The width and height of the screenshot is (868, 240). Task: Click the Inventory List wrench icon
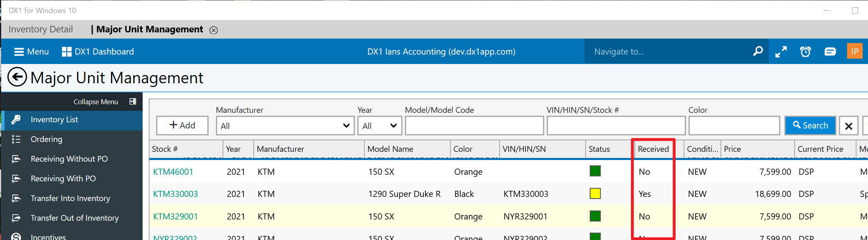[16, 119]
